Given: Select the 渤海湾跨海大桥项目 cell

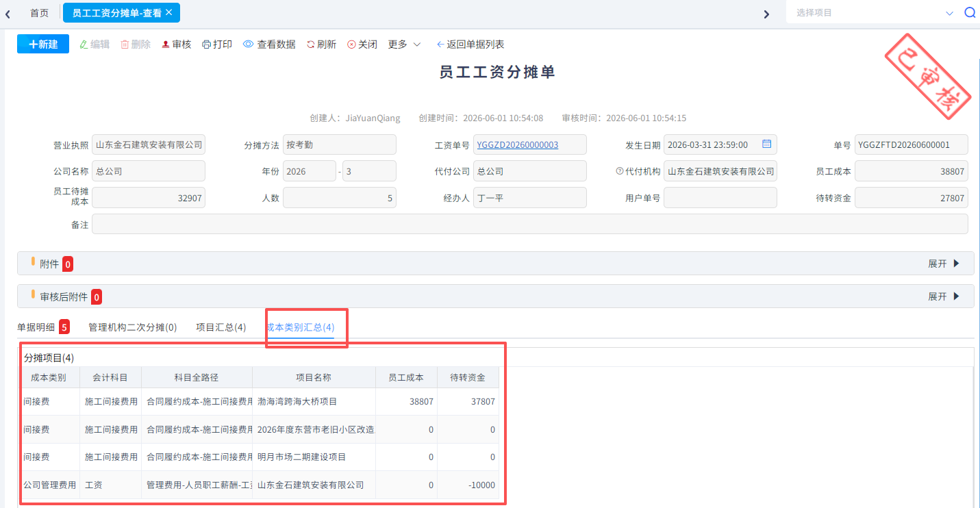Looking at the screenshot, I should point(314,402).
